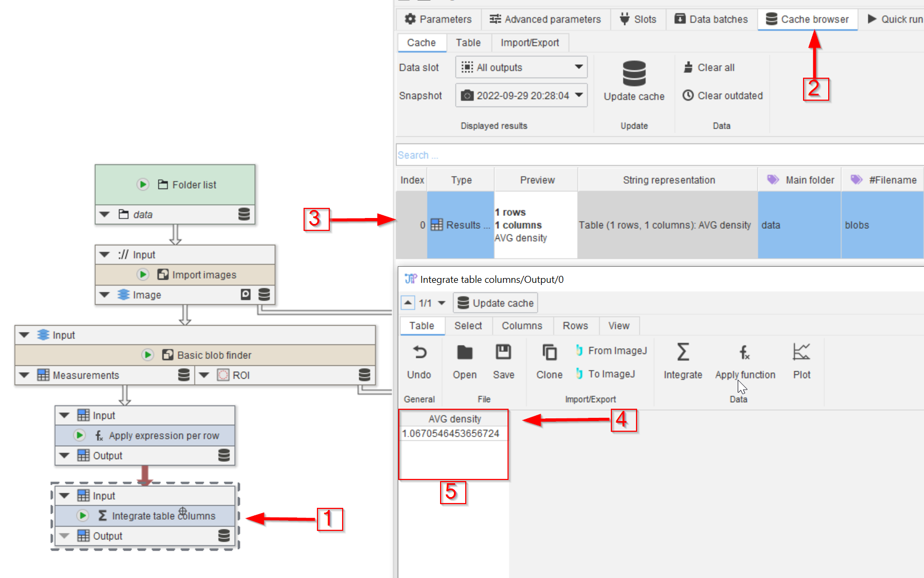Save the table with Save icon

click(503, 352)
